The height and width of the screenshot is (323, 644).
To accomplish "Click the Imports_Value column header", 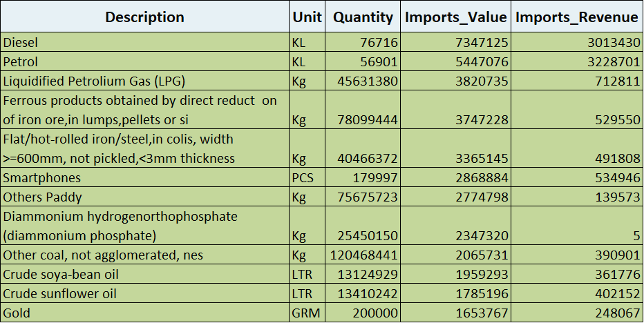I will pyautogui.click(x=455, y=17).
